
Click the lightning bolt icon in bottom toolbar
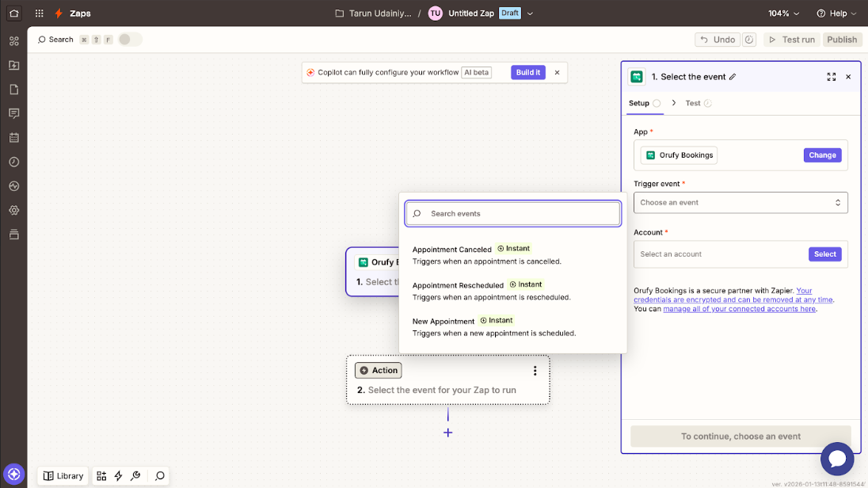coord(118,475)
